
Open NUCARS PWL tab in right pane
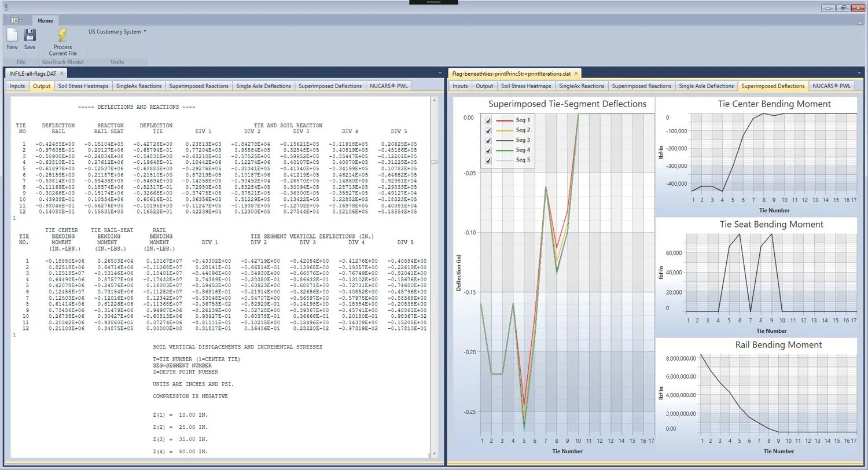coord(832,86)
